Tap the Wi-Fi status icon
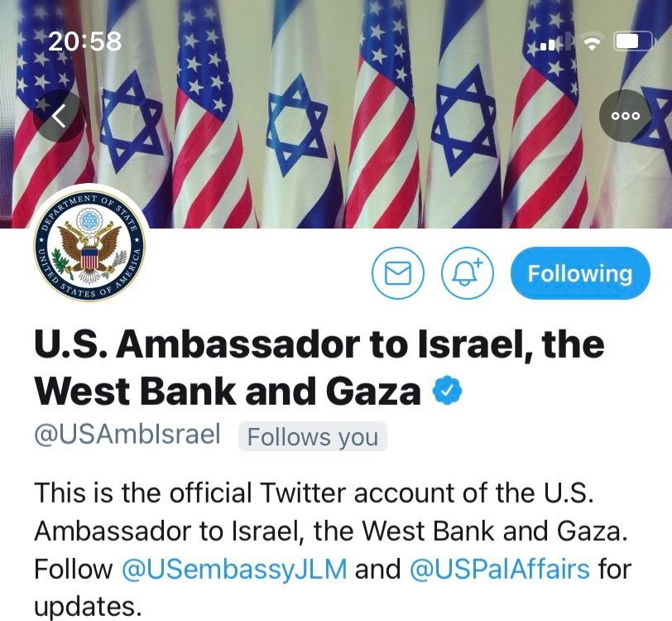This screenshot has height=621, width=672. pyautogui.click(x=592, y=42)
